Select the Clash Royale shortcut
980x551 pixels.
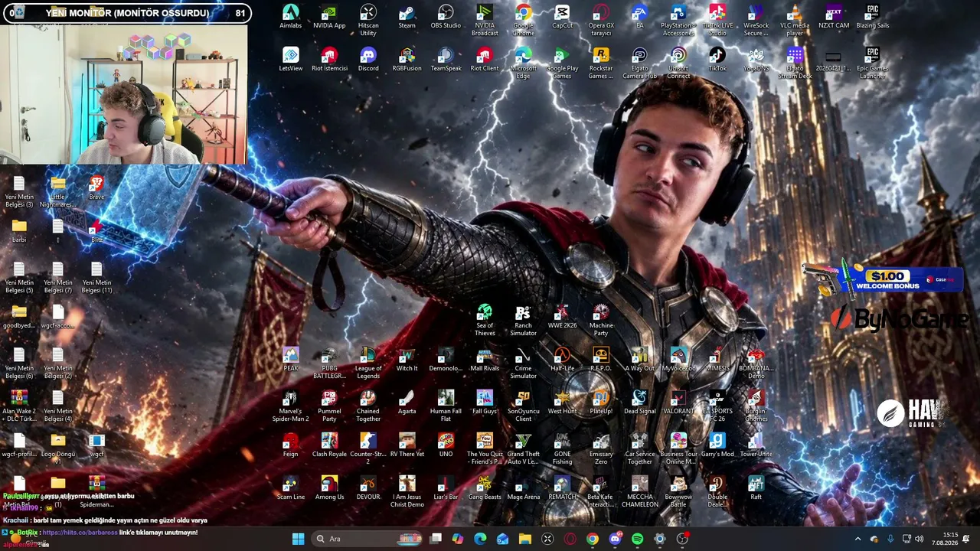329,445
